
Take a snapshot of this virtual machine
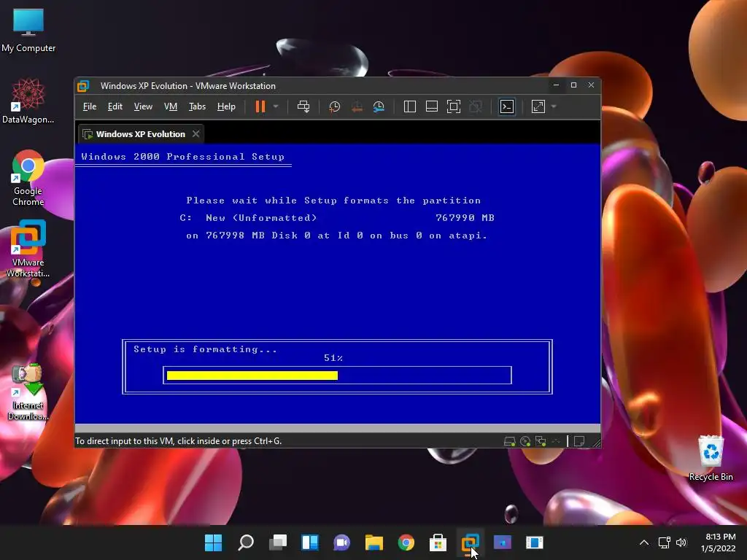pyautogui.click(x=334, y=106)
